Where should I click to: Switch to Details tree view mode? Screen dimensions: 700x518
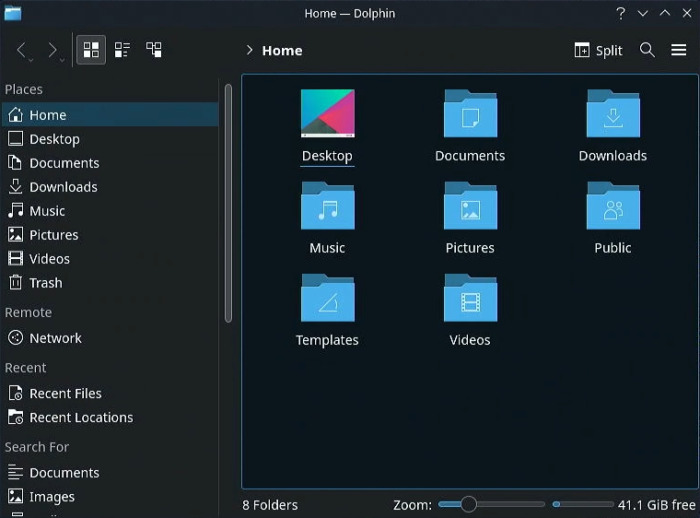[154, 50]
